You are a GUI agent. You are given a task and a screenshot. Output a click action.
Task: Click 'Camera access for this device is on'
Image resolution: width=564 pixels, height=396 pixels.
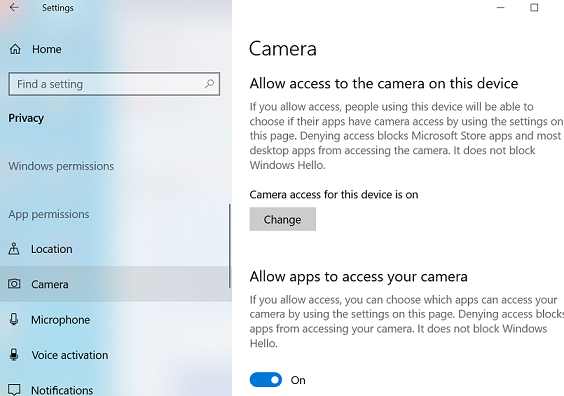[334, 195]
